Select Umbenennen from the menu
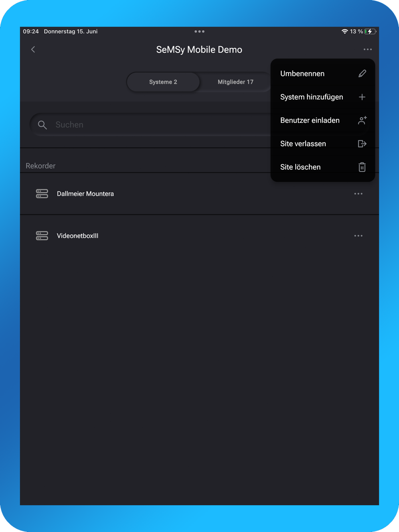Image resolution: width=399 pixels, height=532 pixels. 322,73
